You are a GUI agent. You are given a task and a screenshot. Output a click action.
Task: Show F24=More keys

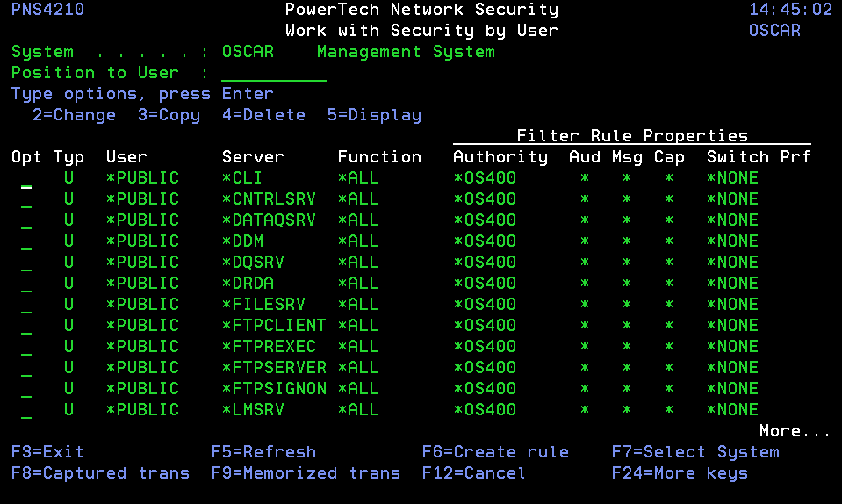680,473
